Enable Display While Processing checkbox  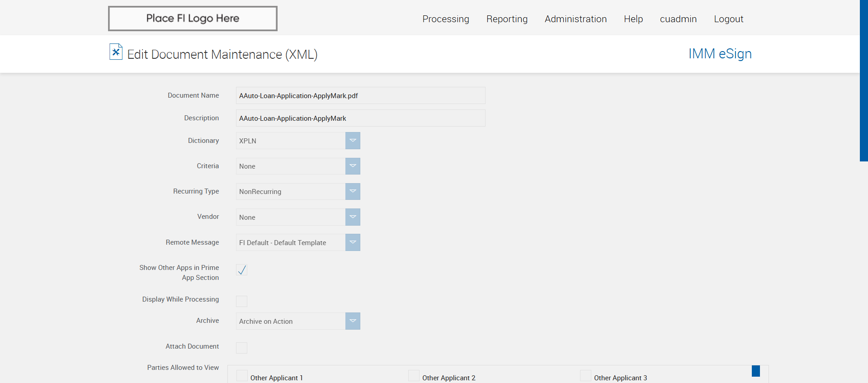click(x=242, y=301)
